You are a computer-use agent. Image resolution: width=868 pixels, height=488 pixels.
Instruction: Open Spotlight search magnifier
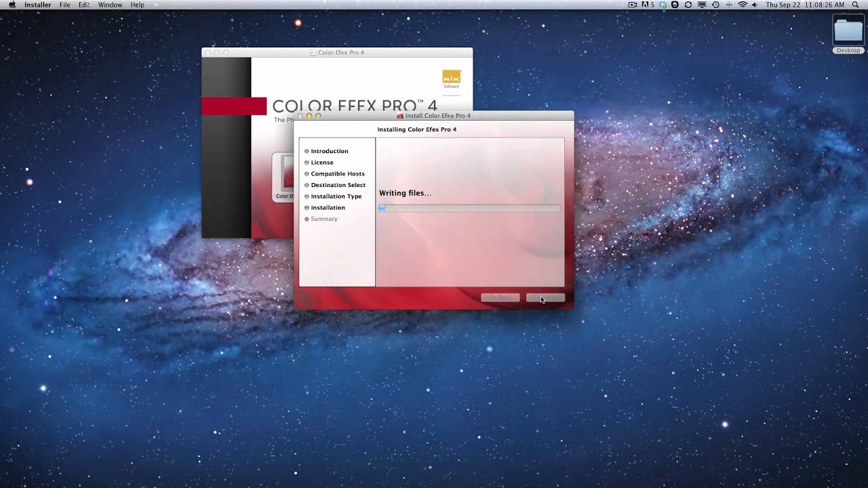pyautogui.click(x=856, y=5)
